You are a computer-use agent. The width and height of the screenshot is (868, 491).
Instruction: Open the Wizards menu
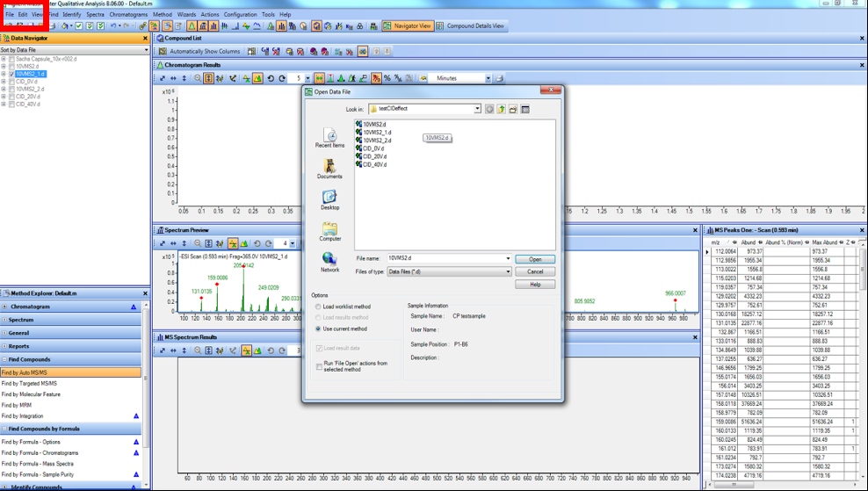coord(186,15)
